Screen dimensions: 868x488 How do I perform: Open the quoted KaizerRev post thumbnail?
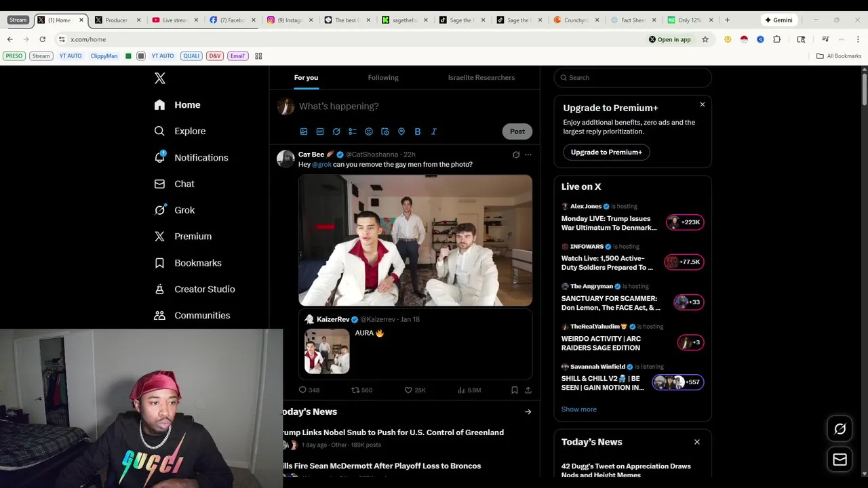327,351
